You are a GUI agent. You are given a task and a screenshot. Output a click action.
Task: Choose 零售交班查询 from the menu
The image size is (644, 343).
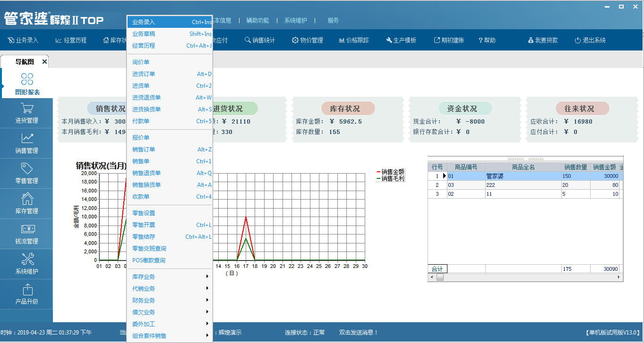tap(170, 249)
